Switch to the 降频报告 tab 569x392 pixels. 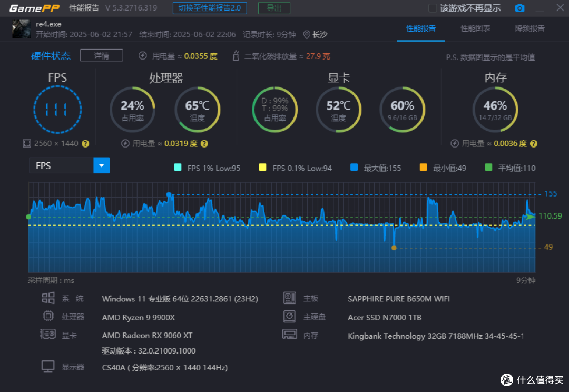coord(530,28)
